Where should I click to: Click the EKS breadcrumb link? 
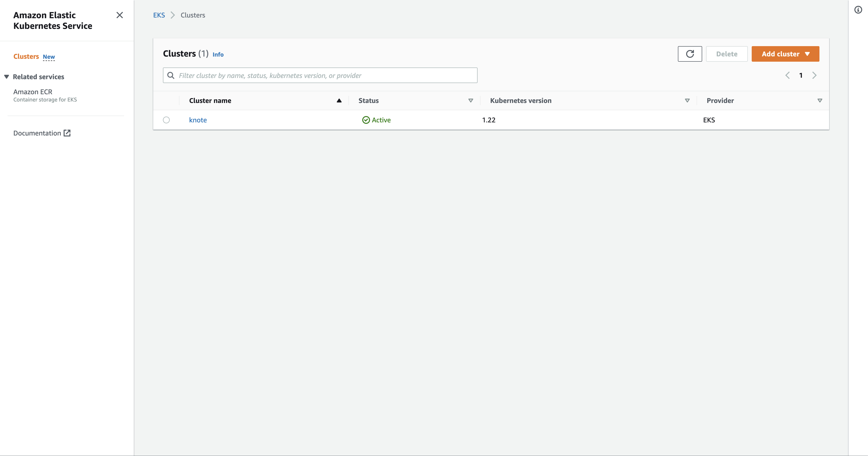point(159,15)
